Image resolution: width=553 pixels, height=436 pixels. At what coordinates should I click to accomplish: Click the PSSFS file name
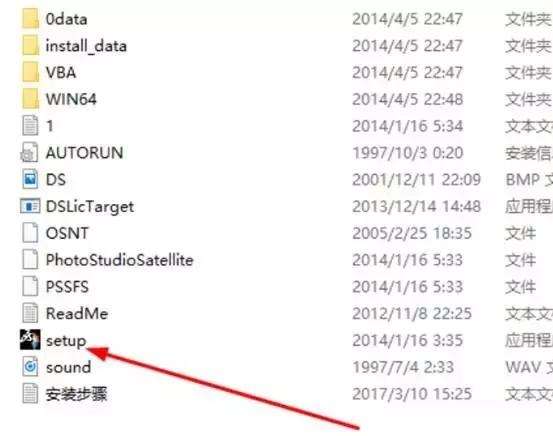coord(67,287)
